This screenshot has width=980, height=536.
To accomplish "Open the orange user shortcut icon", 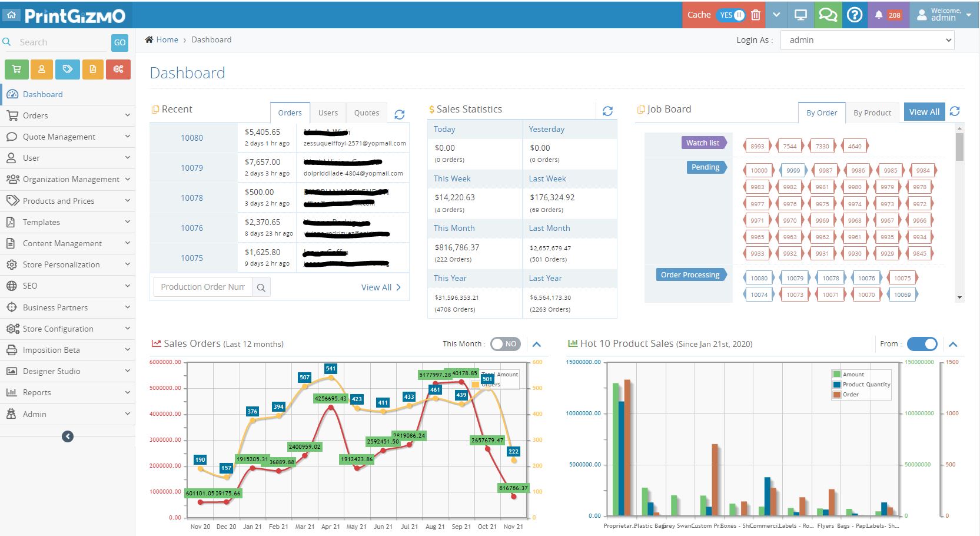I will point(42,70).
